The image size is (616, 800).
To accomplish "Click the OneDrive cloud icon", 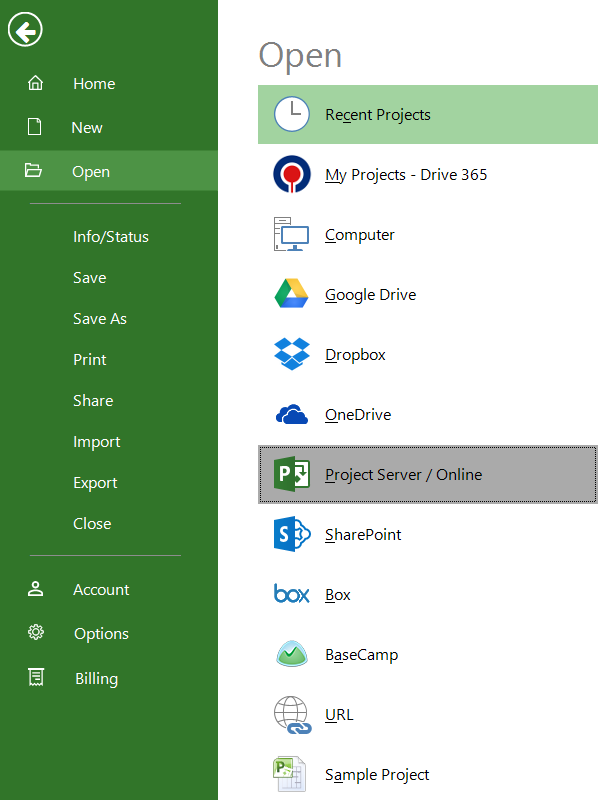I will pyautogui.click(x=292, y=414).
